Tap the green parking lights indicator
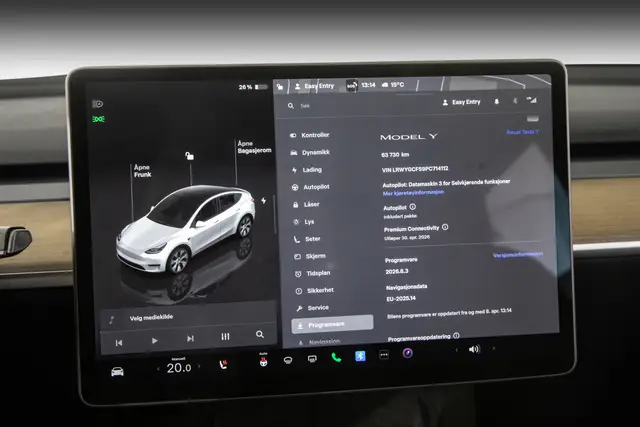The width and height of the screenshot is (640, 427). (x=98, y=119)
